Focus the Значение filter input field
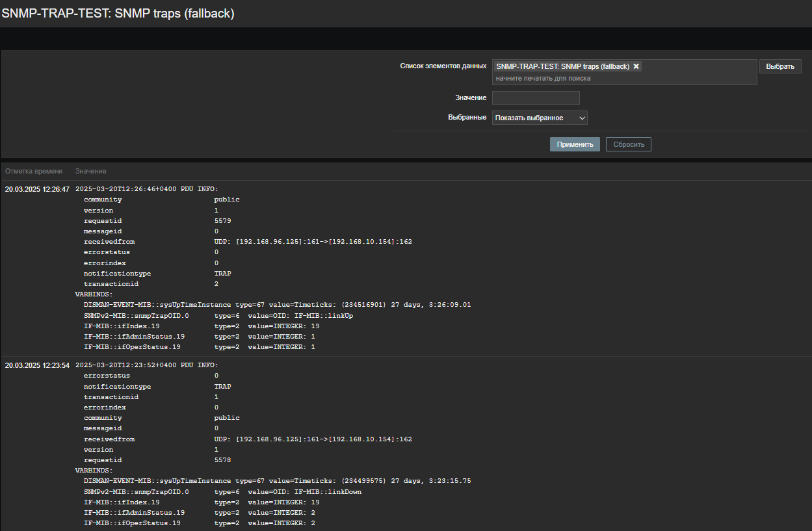The width and height of the screenshot is (812, 531). pos(536,97)
